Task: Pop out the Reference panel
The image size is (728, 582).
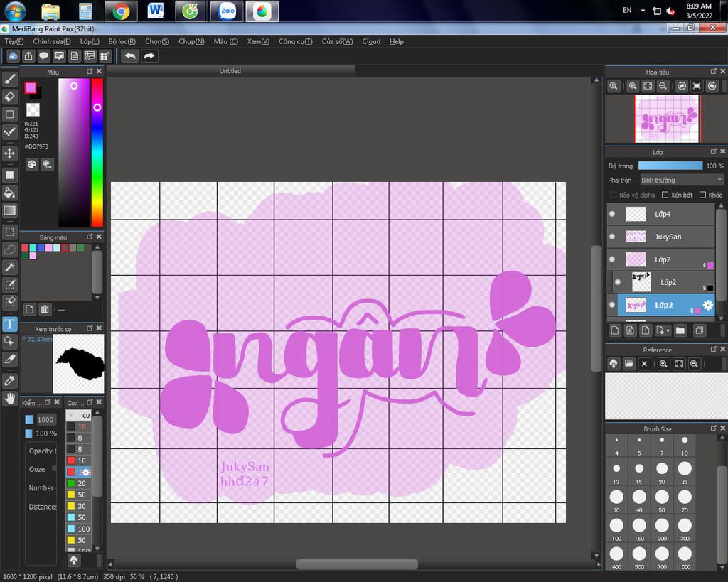Action: (714, 349)
